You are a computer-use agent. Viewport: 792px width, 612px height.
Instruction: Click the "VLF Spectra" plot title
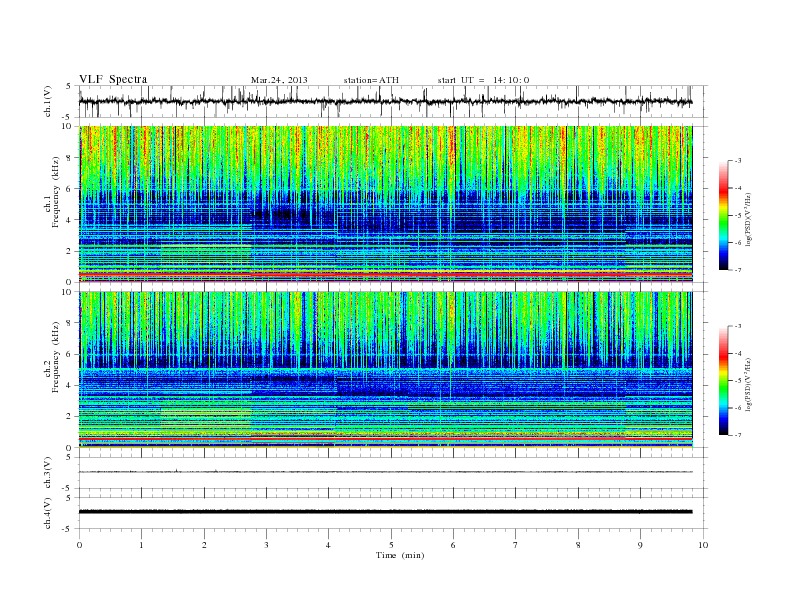tap(113, 79)
